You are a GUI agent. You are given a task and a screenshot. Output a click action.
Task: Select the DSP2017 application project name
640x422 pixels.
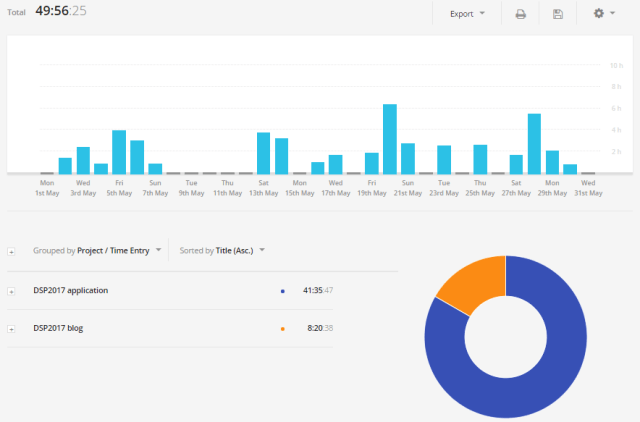tap(70, 291)
